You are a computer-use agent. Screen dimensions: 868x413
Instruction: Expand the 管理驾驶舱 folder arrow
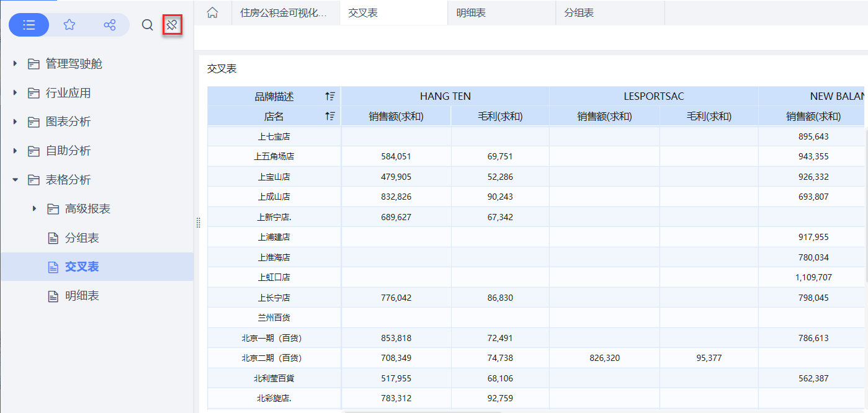point(15,64)
